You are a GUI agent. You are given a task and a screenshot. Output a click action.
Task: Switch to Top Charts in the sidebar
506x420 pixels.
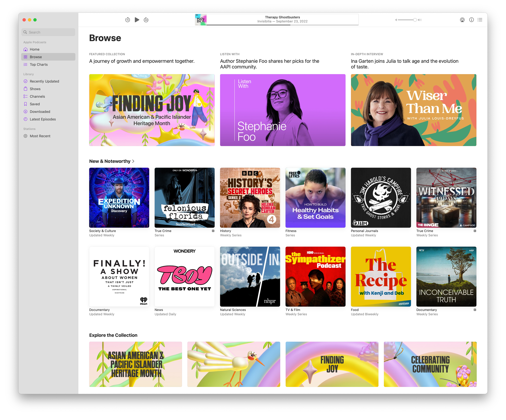click(x=39, y=65)
